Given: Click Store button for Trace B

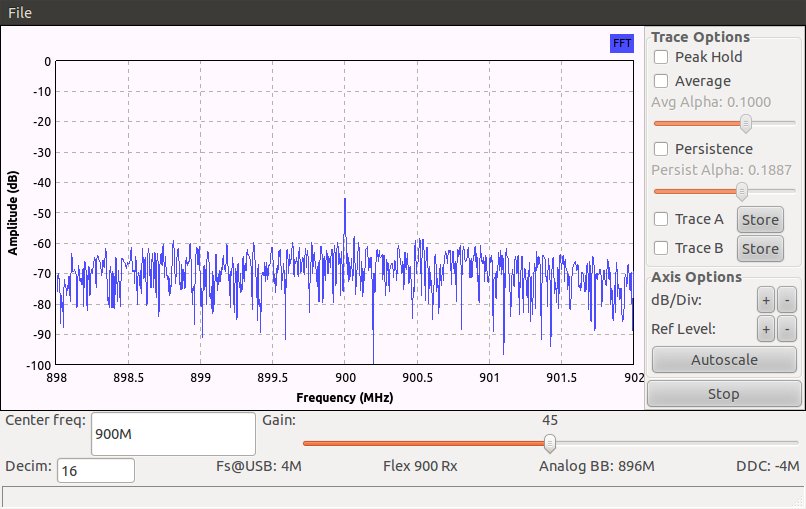Looking at the screenshot, I should coord(759,248).
